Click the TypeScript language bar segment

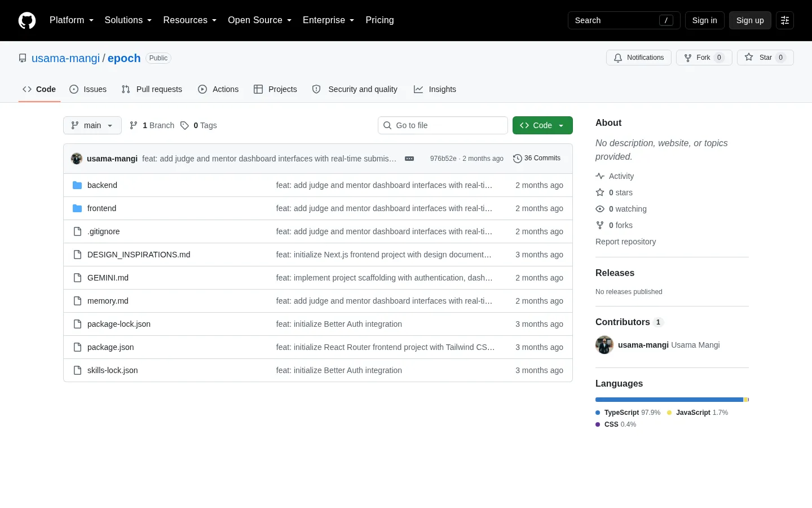click(669, 400)
